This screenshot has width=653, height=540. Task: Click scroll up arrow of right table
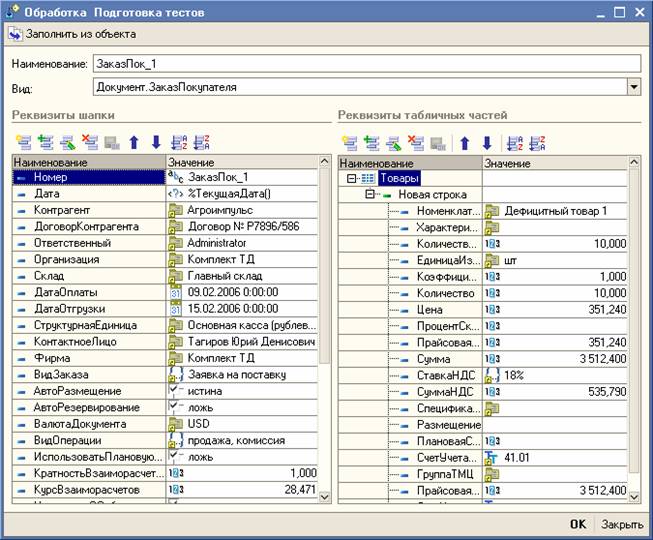[x=634, y=162]
